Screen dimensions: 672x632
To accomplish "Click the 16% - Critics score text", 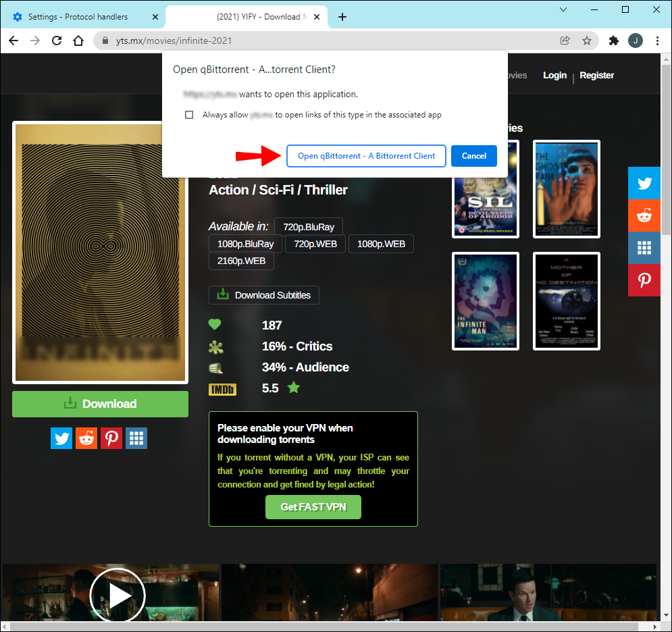I will [297, 346].
